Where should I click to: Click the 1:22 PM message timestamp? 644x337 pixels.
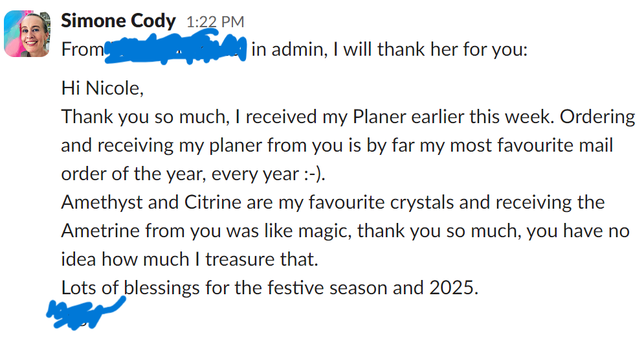(x=214, y=21)
